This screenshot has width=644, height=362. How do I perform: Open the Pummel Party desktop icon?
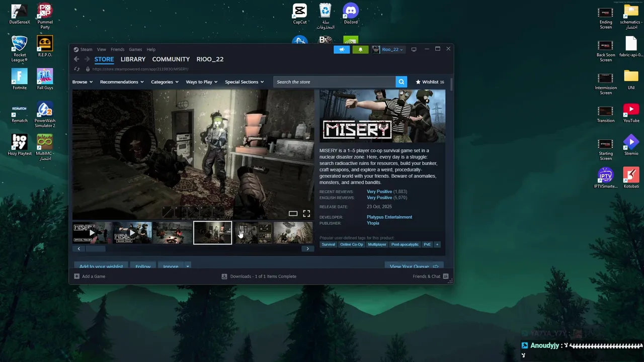point(45,17)
